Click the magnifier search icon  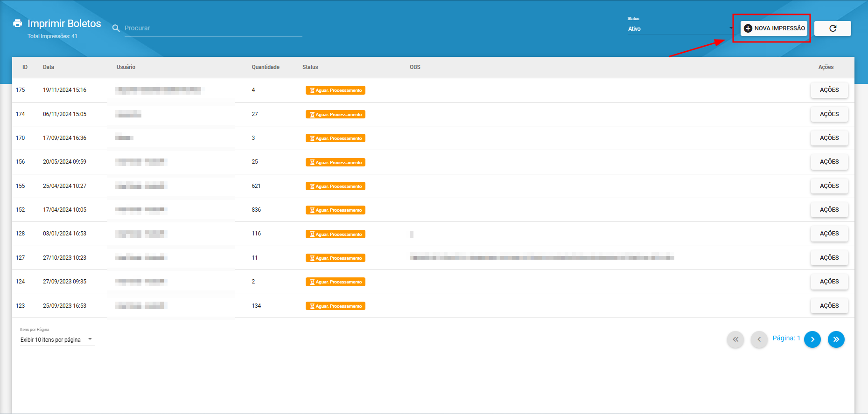tap(116, 28)
